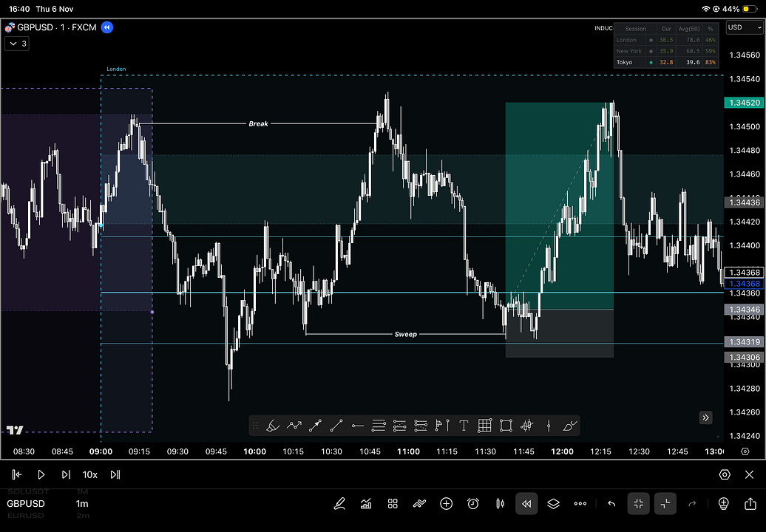Pick the Gann box grid tool
This screenshot has height=532, width=766.
click(x=484, y=426)
